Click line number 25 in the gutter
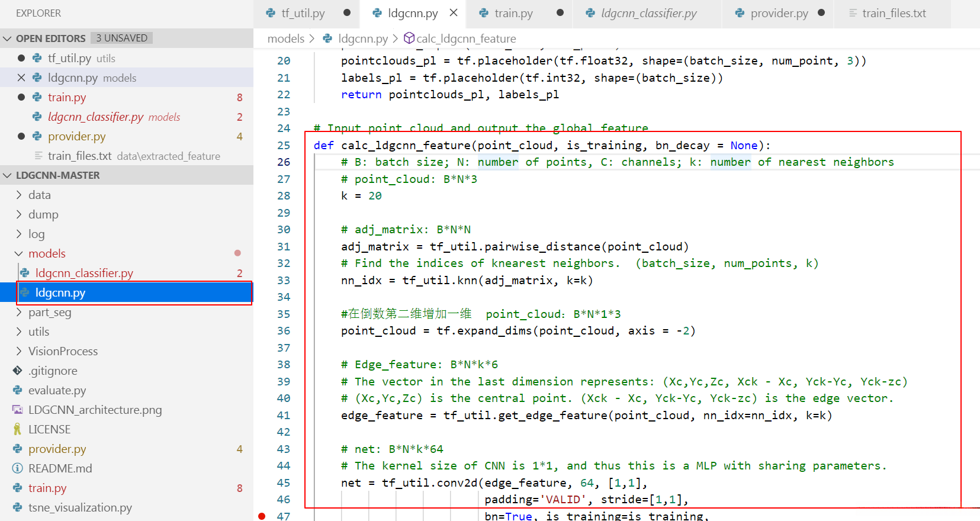 pyautogui.click(x=284, y=145)
